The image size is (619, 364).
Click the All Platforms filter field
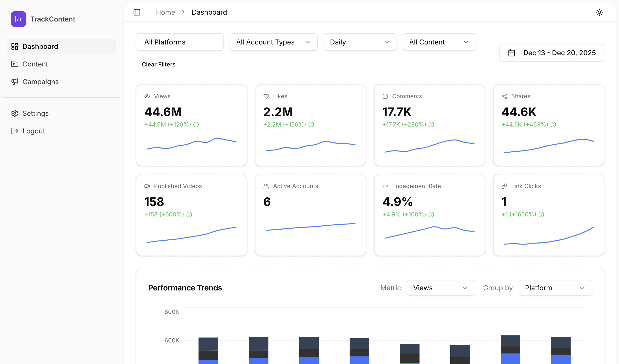point(179,42)
